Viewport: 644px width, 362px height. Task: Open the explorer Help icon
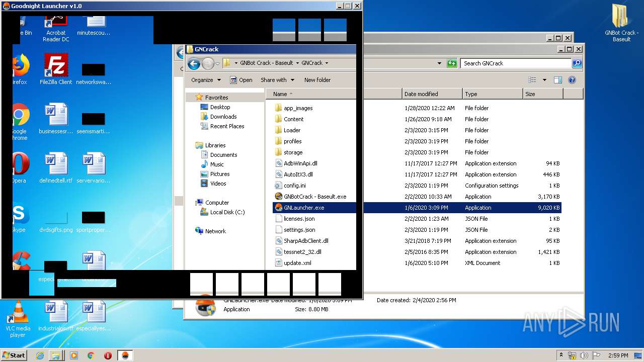572,80
